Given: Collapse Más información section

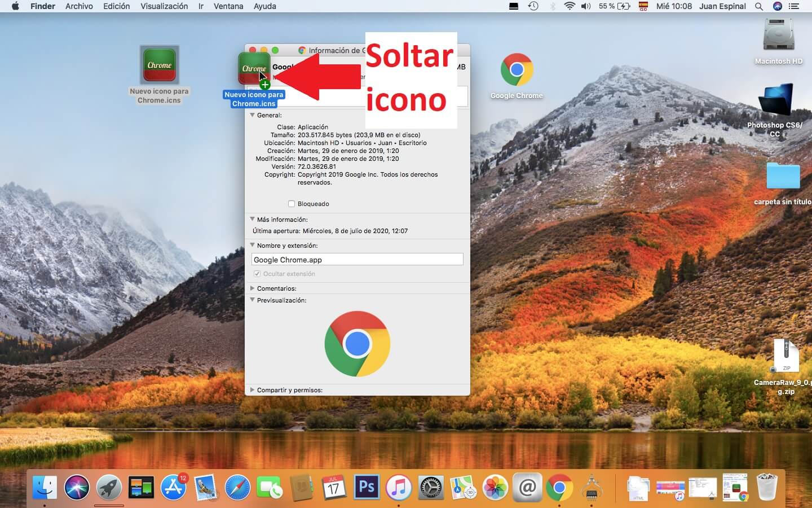Looking at the screenshot, I should click(x=253, y=220).
